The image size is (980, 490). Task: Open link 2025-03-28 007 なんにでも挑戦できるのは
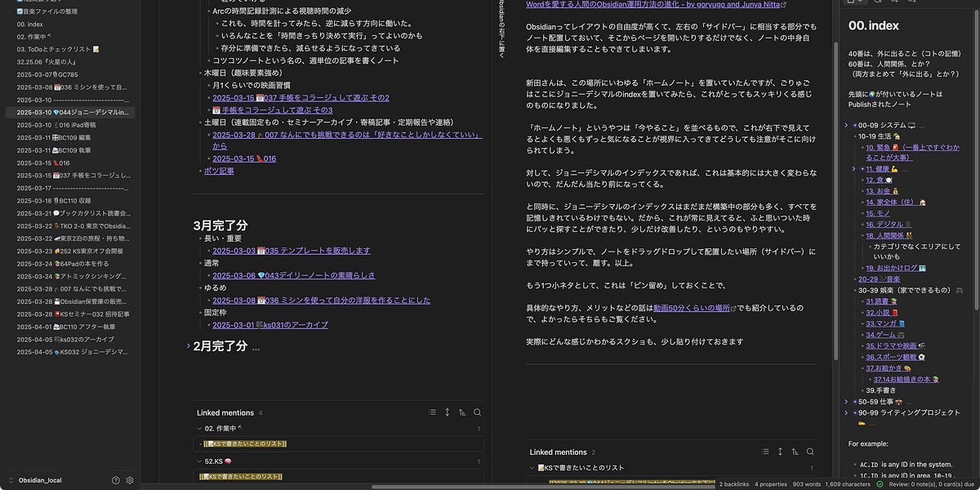(347, 140)
